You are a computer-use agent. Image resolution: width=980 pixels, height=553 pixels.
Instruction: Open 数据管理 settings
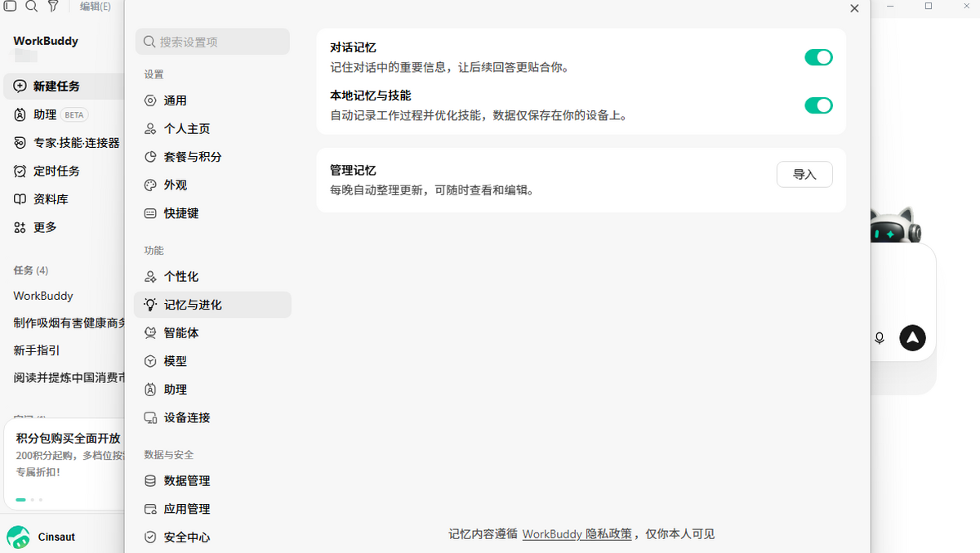[x=212, y=481]
